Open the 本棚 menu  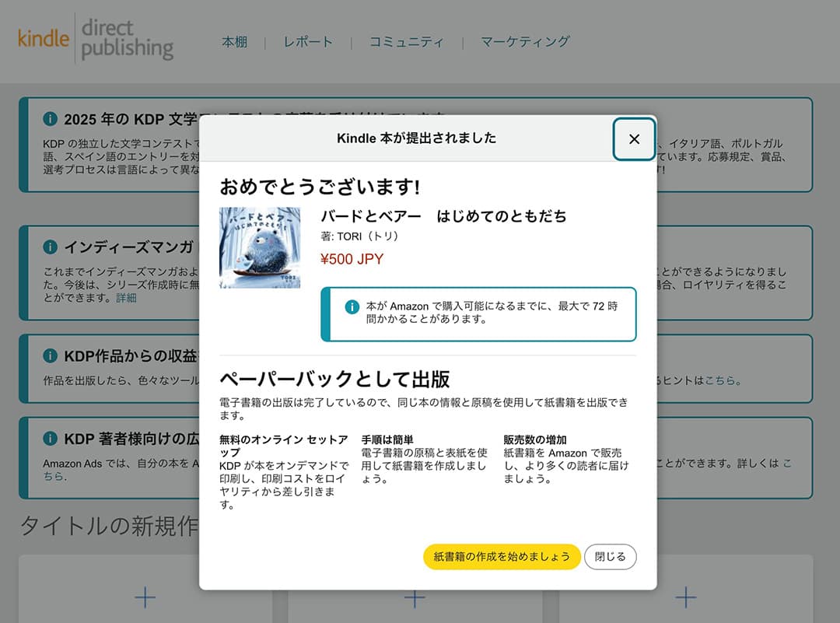pos(235,41)
